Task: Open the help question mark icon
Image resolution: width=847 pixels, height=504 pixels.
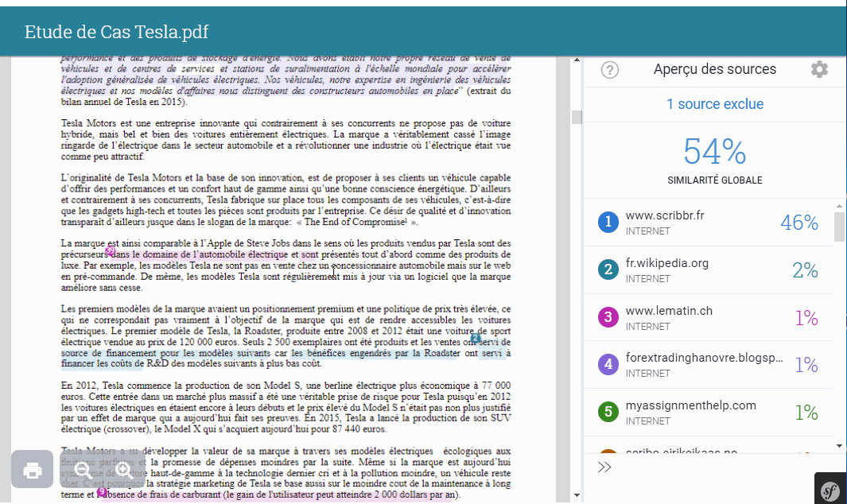Action: 609,69
